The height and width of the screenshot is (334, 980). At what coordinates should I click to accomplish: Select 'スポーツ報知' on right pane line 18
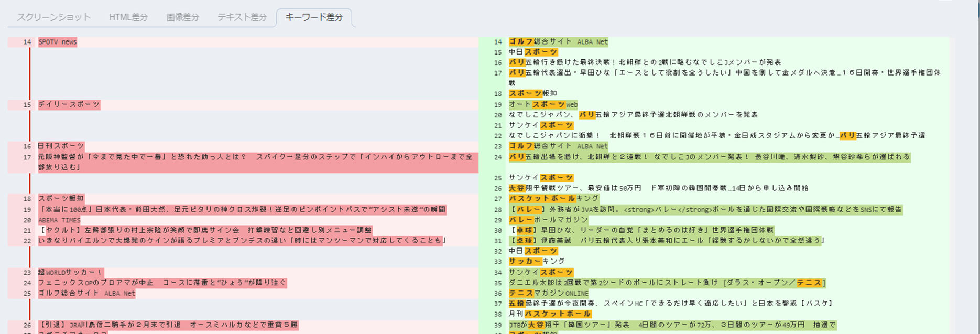tap(532, 94)
